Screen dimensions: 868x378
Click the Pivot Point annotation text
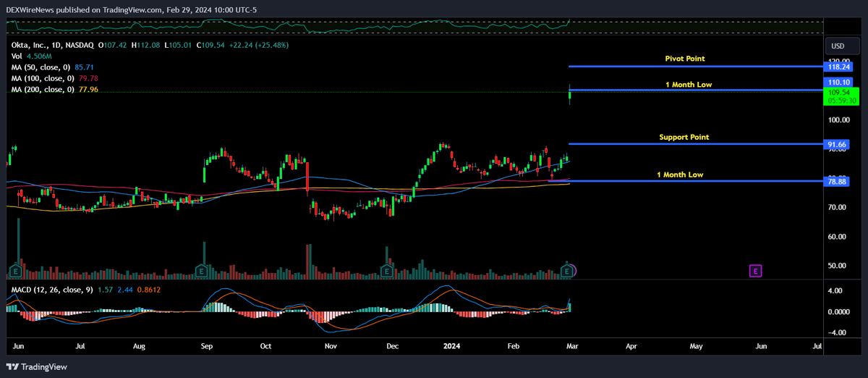(684, 58)
